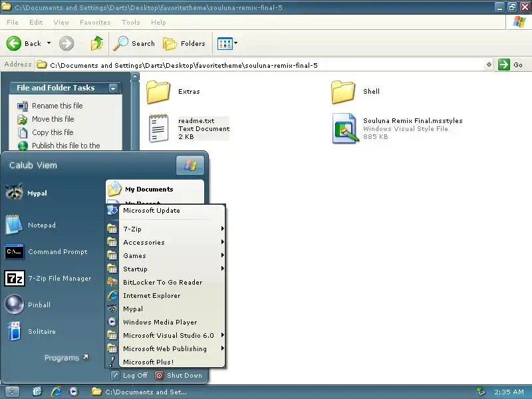Go up one folder level icon
The width and height of the screenshot is (532, 399).
click(97, 43)
